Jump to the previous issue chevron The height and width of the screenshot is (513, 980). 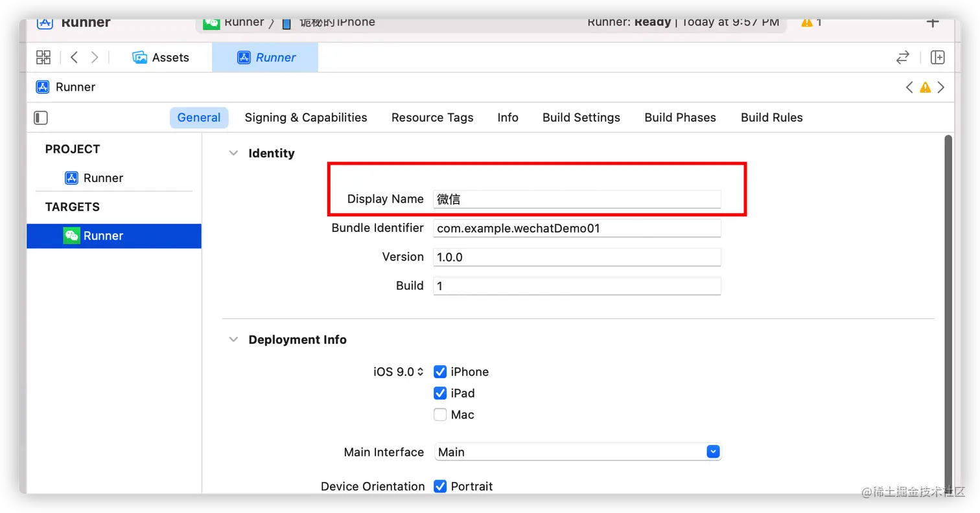(x=909, y=87)
